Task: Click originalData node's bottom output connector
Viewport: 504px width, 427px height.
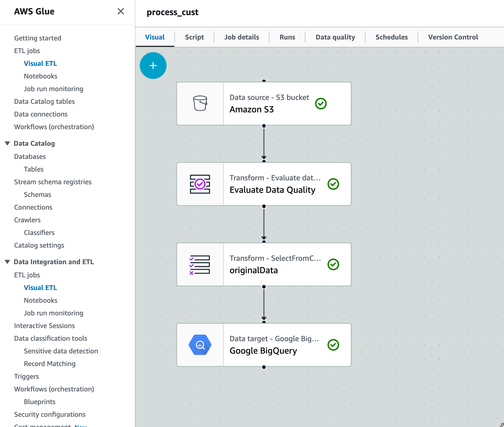Action: pos(264,287)
